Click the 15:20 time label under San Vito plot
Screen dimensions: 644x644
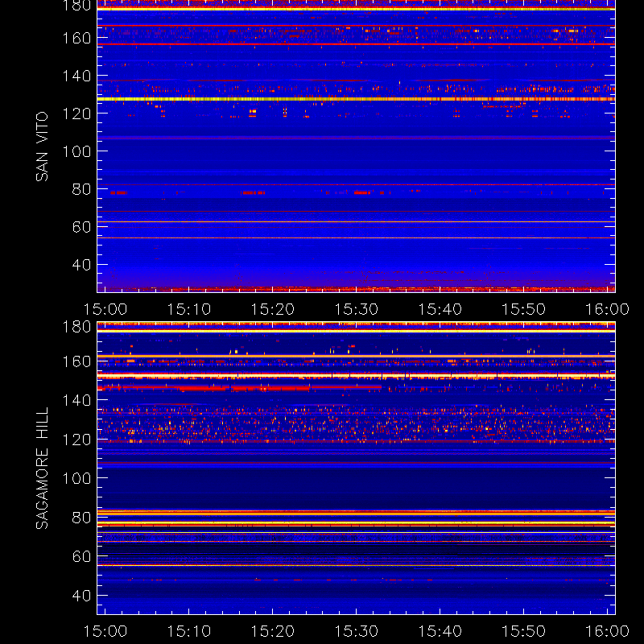[x=273, y=309]
